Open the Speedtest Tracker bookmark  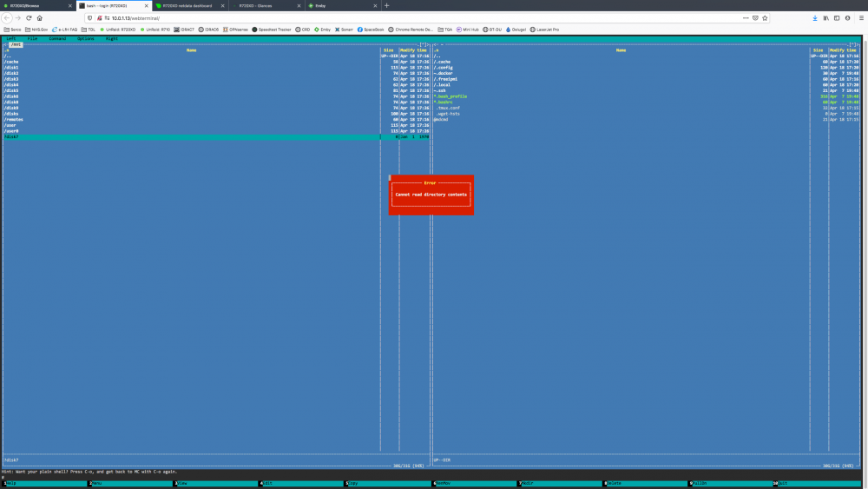271,30
